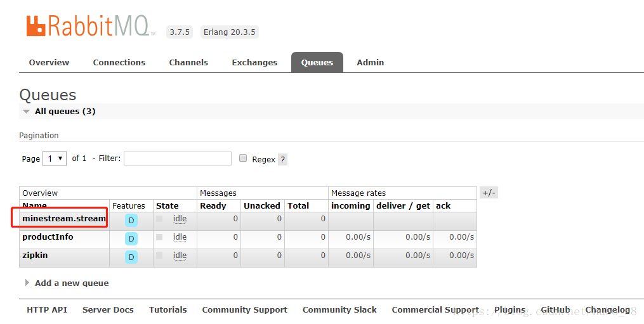
Task: Click the HTTP API footer link
Action: [x=47, y=310]
